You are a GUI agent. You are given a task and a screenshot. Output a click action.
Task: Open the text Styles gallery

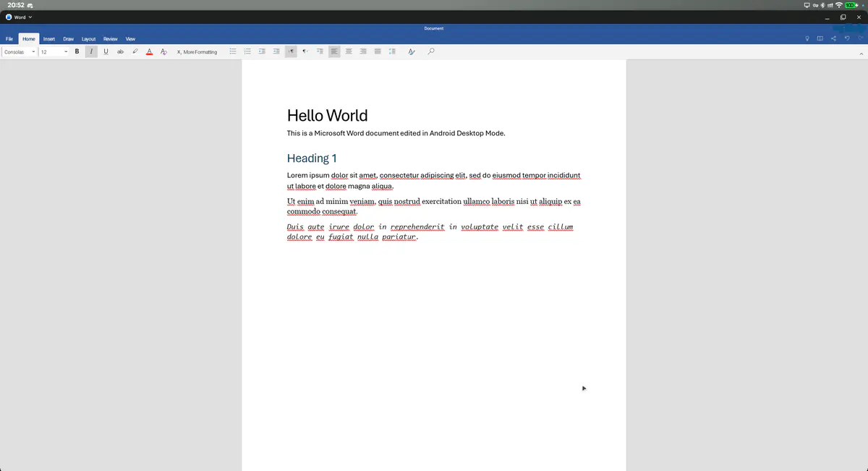click(412, 52)
